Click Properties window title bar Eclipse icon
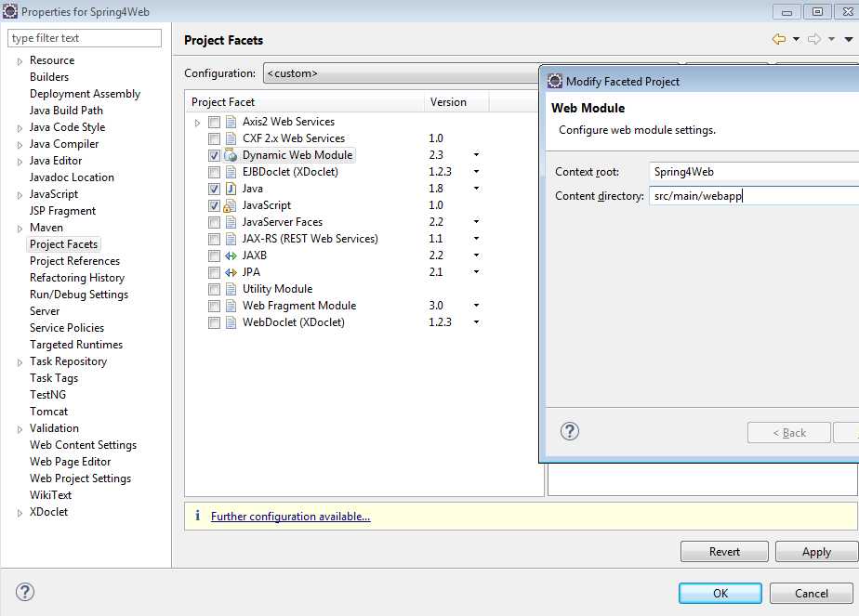Viewport: 859px width, 616px height. click(10, 11)
